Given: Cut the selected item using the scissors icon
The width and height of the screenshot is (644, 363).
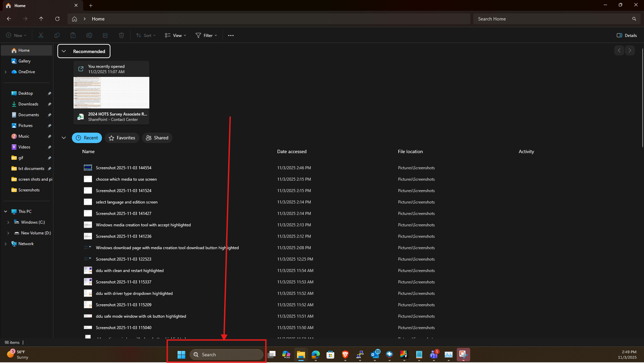Looking at the screenshot, I should coord(41,35).
